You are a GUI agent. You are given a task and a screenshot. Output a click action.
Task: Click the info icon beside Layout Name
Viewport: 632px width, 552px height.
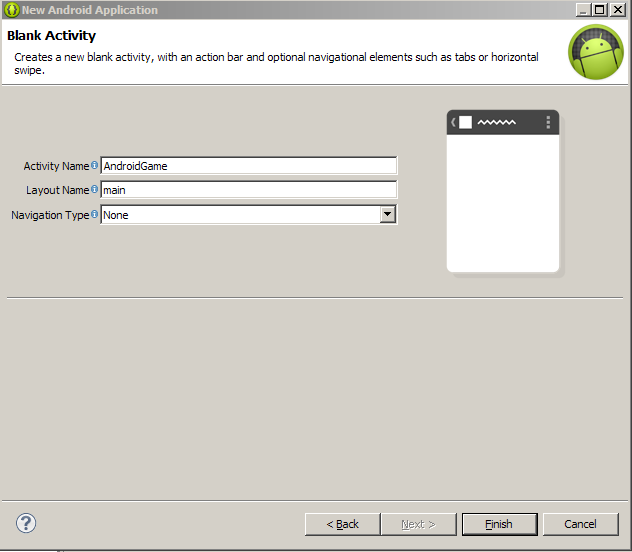point(94,189)
